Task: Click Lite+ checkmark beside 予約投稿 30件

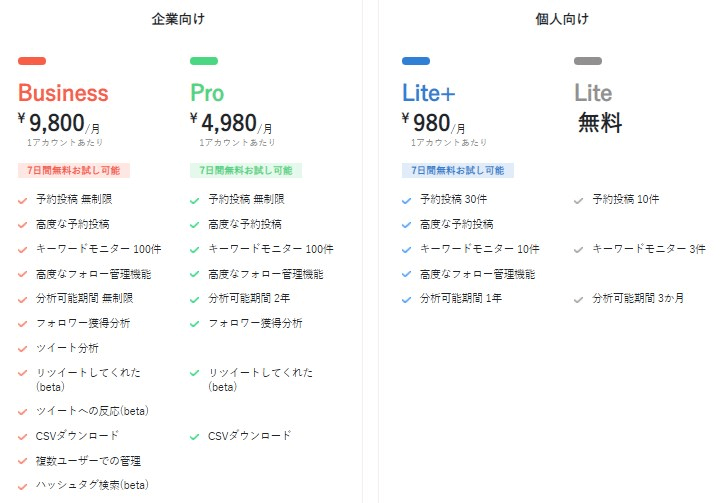Action: pyautogui.click(x=406, y=200)
